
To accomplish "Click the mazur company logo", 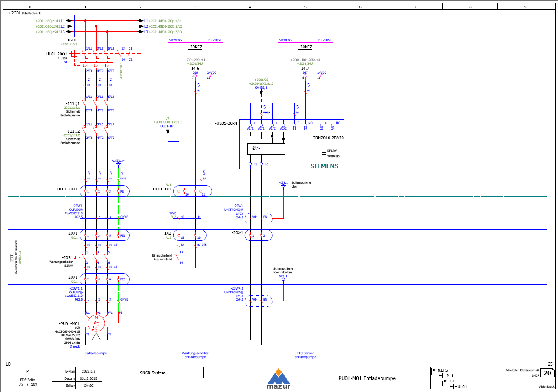I will [x=279, y=378].
